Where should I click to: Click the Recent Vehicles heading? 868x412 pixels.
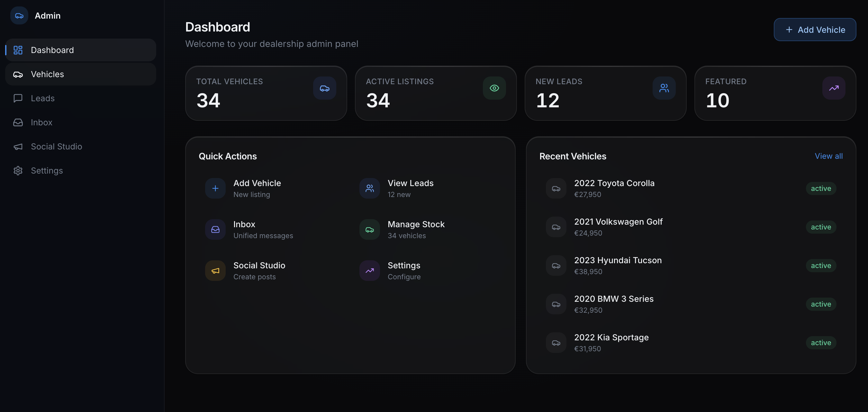click(573, 156)
